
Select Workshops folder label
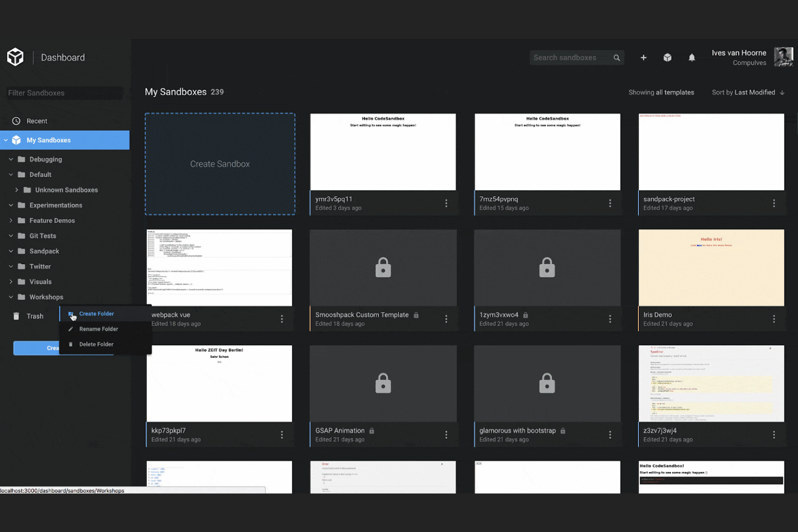point(46,297)
